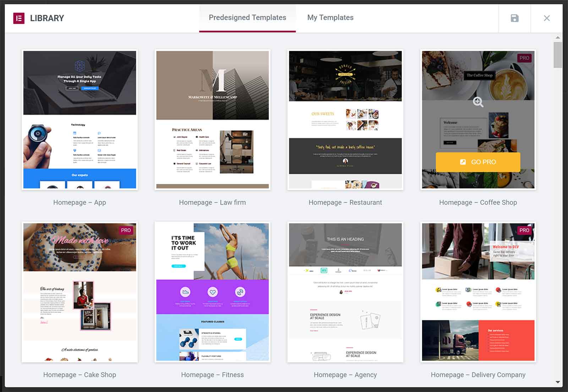Click the PRO badge on Cake Shop

[x=126, y=230]
